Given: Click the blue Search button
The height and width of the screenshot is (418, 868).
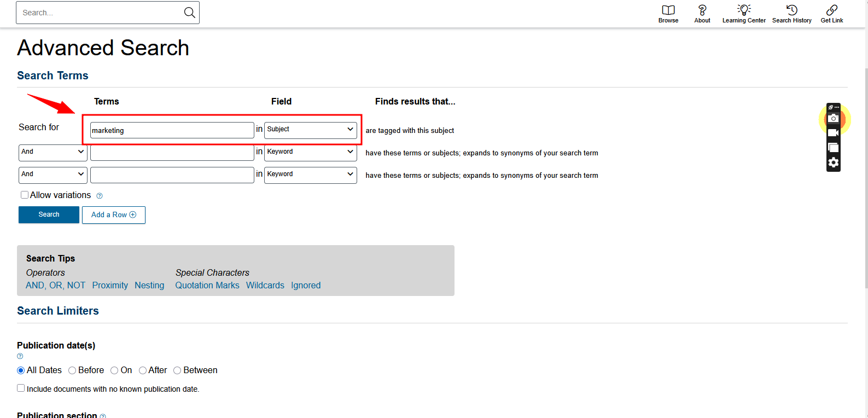Looking at the screenshot, I should coord(49,214).
